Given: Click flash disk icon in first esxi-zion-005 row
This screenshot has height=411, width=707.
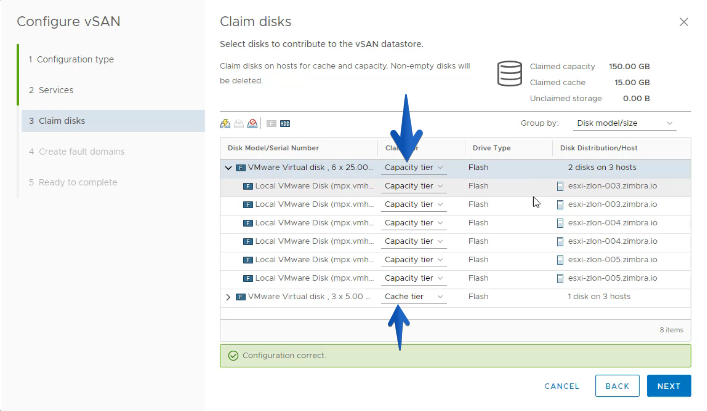Looking at the screenshot, I should click(248, 260).
